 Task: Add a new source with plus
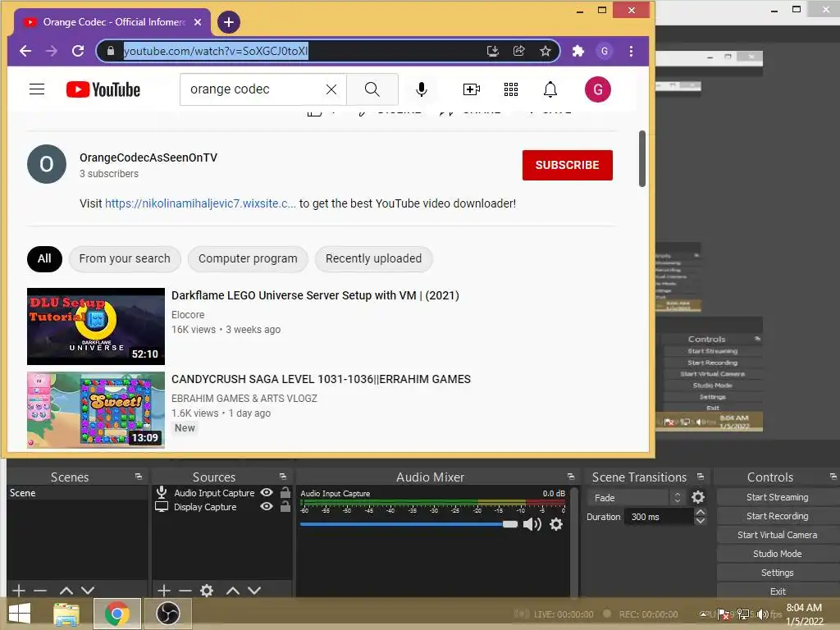click(164, 591)
